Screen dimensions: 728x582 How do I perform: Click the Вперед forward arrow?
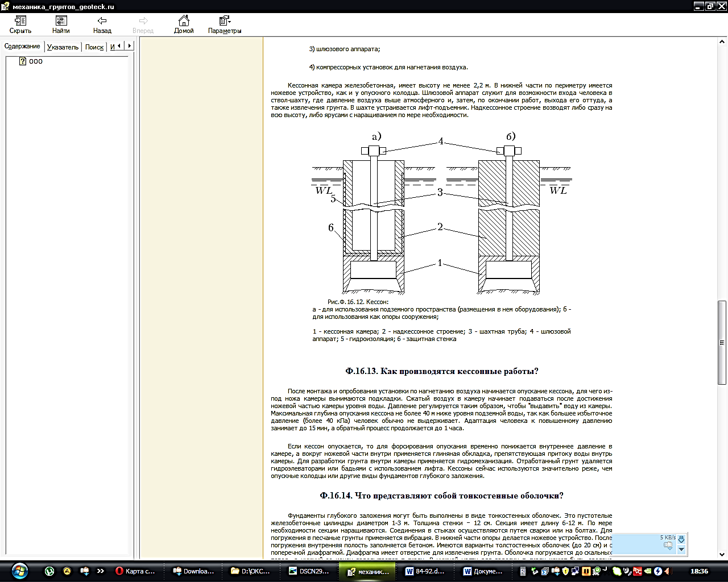click(x=143, y=25)
